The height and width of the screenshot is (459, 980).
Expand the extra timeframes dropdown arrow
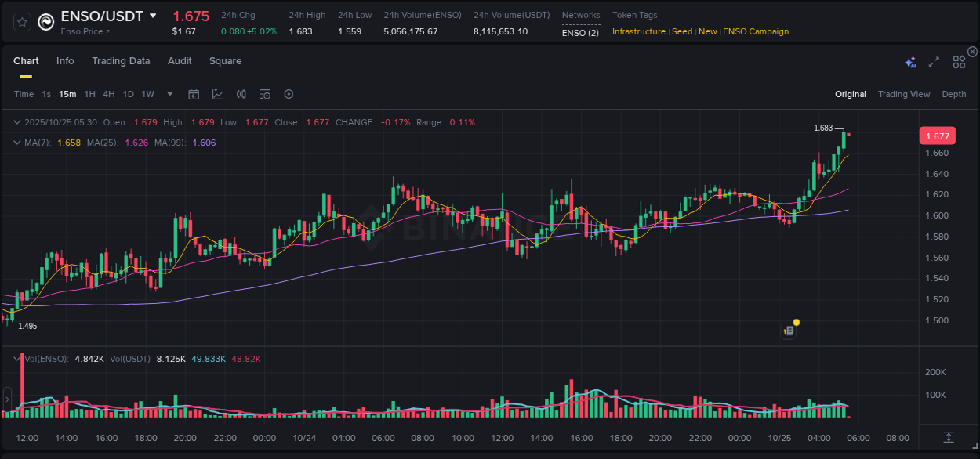click(x=169, y=93)
